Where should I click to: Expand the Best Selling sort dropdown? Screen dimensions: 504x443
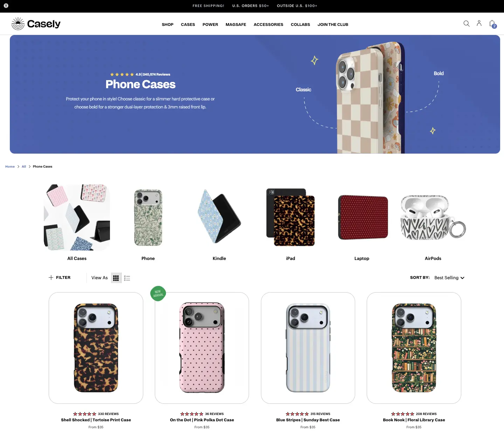point(449,278)
